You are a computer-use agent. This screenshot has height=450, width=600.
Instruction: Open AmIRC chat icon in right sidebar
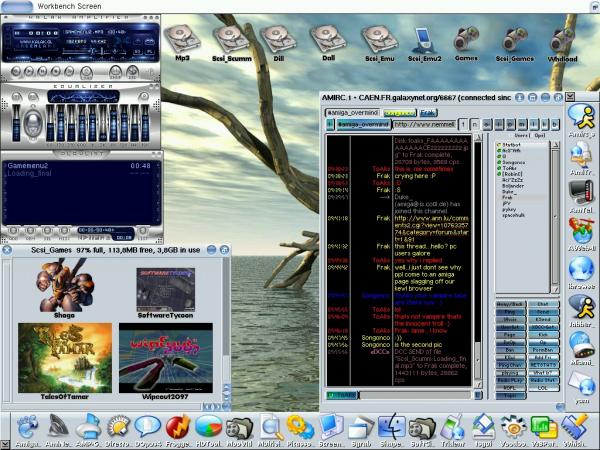(x=581, y=121)
